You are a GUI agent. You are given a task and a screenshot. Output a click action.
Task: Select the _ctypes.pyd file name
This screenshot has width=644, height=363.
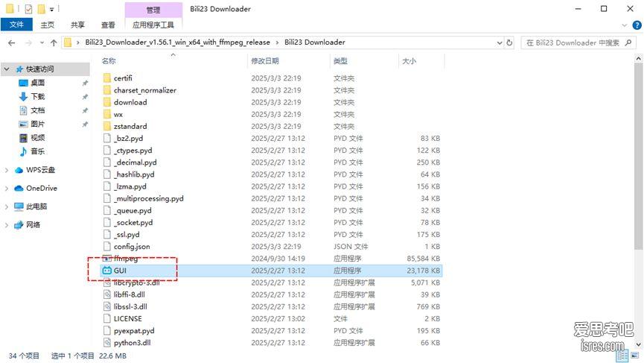click(x=133, y=151)
